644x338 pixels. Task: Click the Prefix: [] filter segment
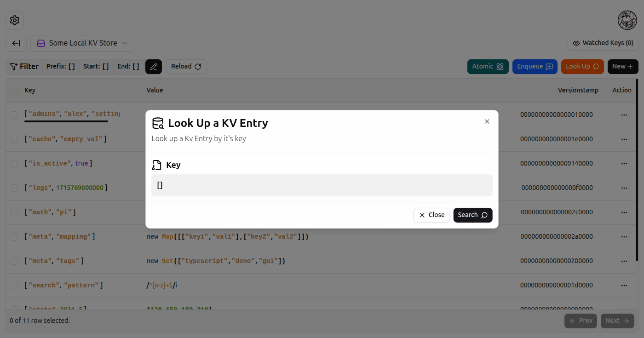pyautogui.click(x=61, y=66)
